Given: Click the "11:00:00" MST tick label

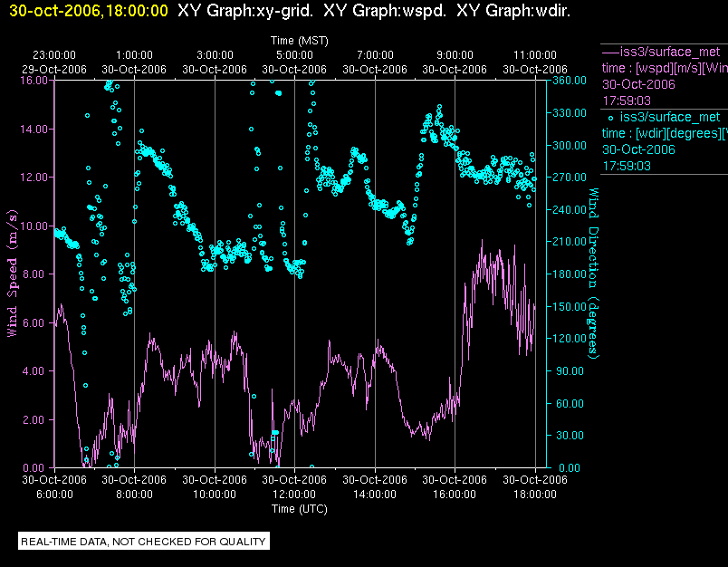Looking at the screenshot, I should pyautogui.click(x=535, y=55).
